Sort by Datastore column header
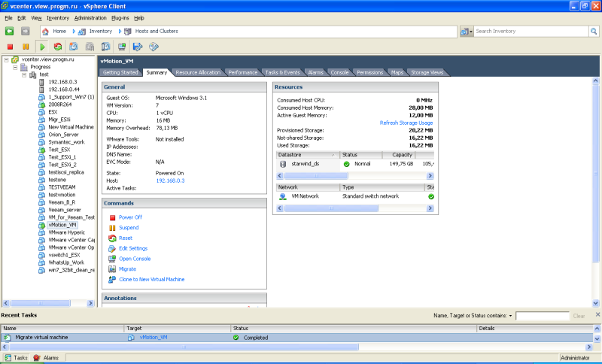The image size is (602, 364). tap(308, 155)
